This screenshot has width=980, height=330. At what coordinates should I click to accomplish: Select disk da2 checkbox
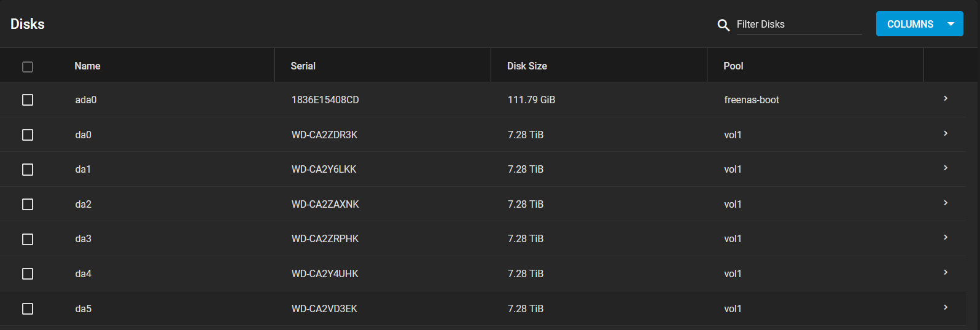[28, 204]
